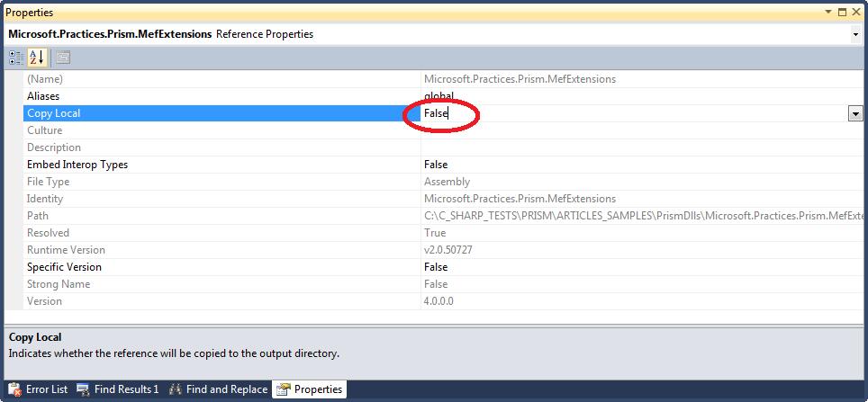The width and height of the screenshot is (868, 402).
Task: Switch to the Error List tab
Action: [38, 389]
